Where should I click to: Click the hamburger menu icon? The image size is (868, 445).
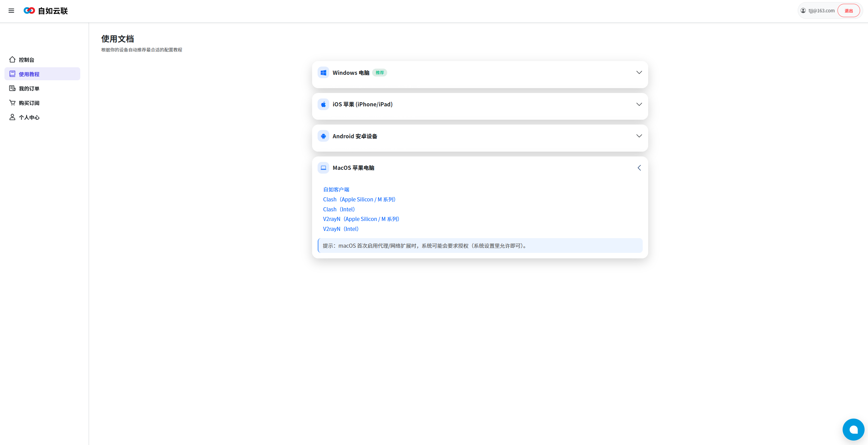(11, 11)
